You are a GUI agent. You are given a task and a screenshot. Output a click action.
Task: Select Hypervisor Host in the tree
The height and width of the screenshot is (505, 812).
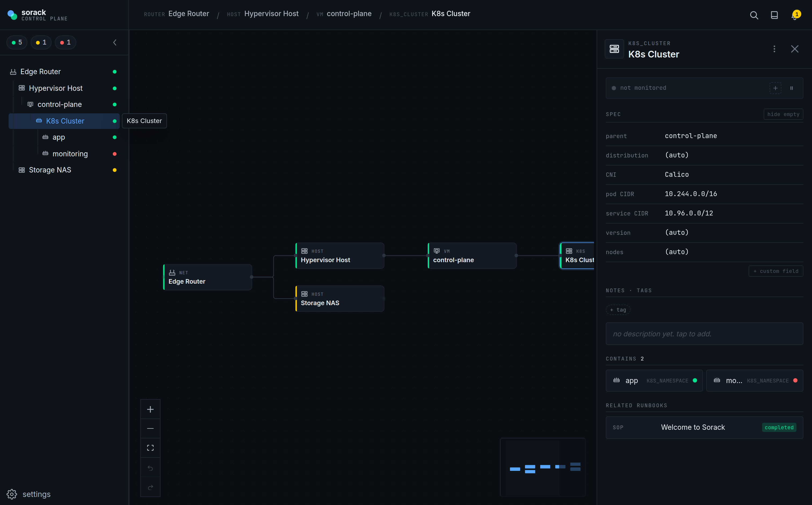(x=64, y=88)
